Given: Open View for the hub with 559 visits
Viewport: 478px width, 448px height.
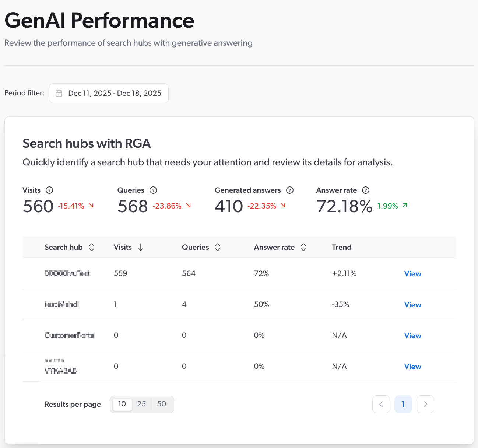Looking at the screenshot, I should pyautogui.click(x=412, y=274).
